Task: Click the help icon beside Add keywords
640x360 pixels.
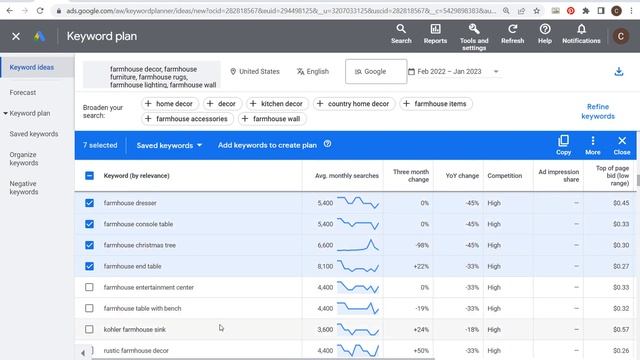Action: [x=327, y=144]
